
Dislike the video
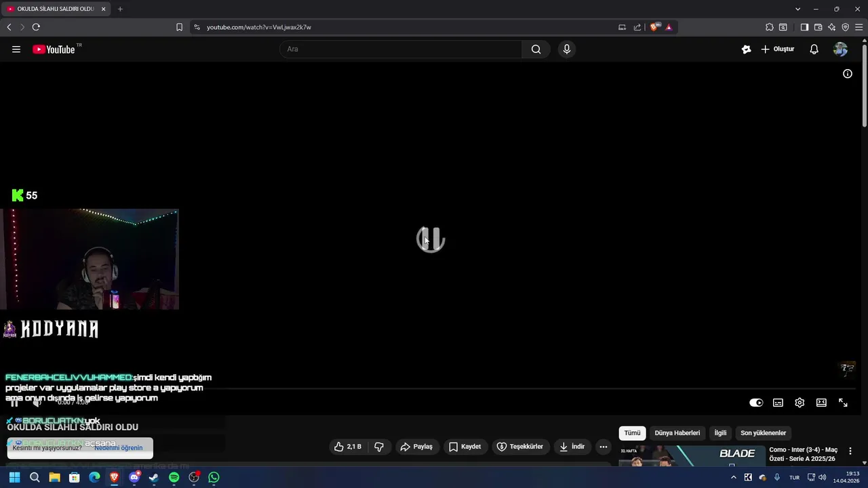(379, 447)
